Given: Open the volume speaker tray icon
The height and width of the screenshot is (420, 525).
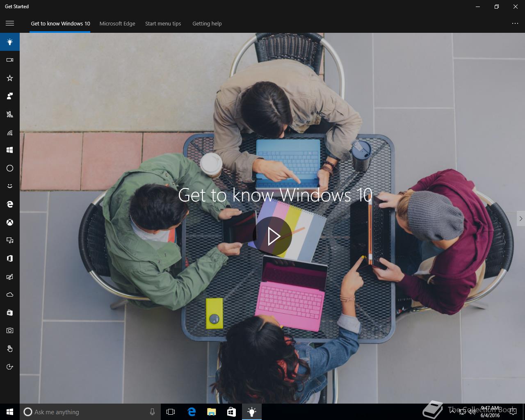Looking at the screenshot, I should (471, 412).
